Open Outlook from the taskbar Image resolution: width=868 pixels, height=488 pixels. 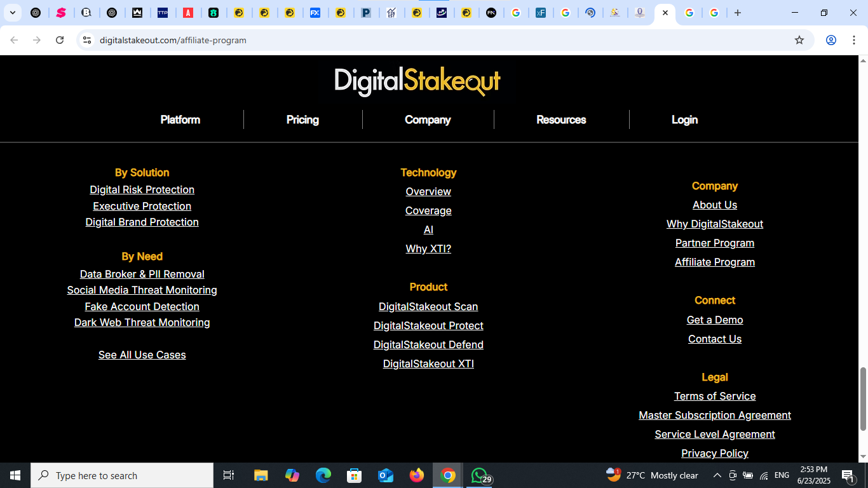pos(386,475)
